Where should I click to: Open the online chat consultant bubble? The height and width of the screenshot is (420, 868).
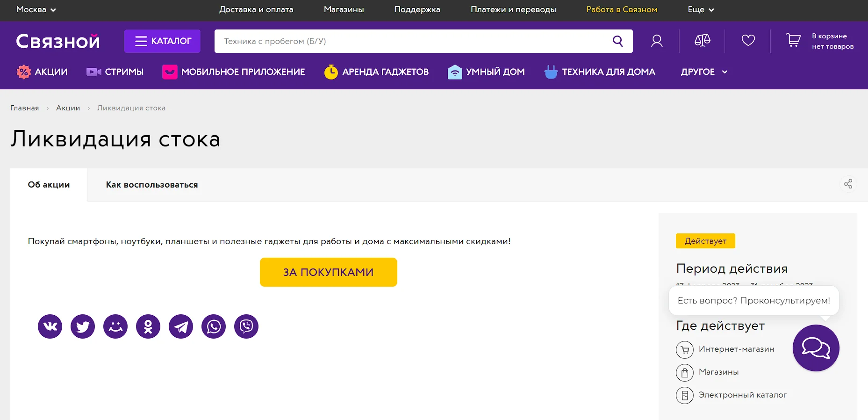(x=816, y=348)
